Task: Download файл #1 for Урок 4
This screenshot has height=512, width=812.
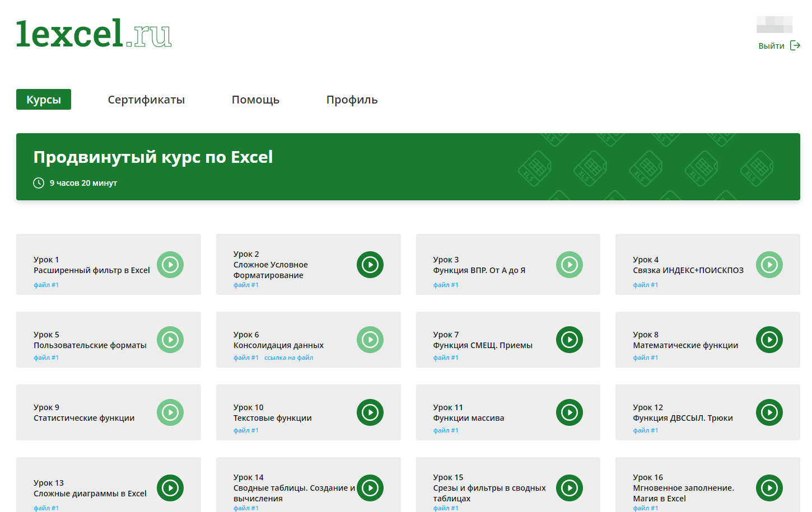Action: (645, 285)
